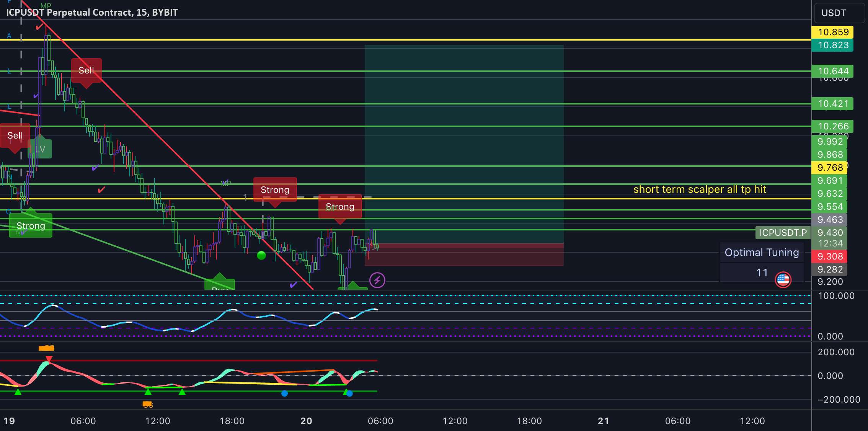Click the gray 9.463 price label
The width and height of the screenshot is (868, 431).
[x=830, y=220]
